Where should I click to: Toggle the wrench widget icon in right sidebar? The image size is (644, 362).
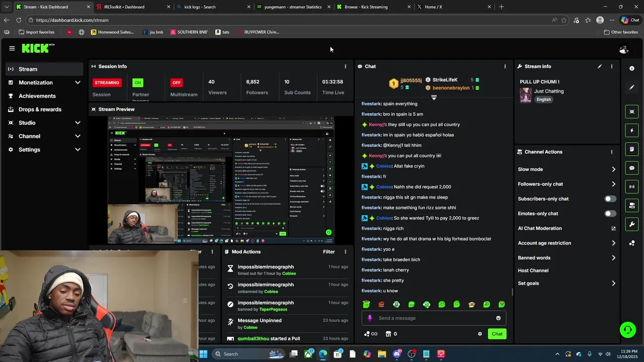[632, 224]
